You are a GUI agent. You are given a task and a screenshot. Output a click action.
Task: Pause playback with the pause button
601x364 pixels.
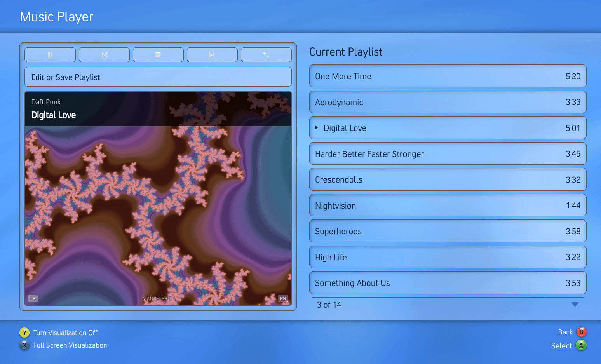tap(50, 55)
